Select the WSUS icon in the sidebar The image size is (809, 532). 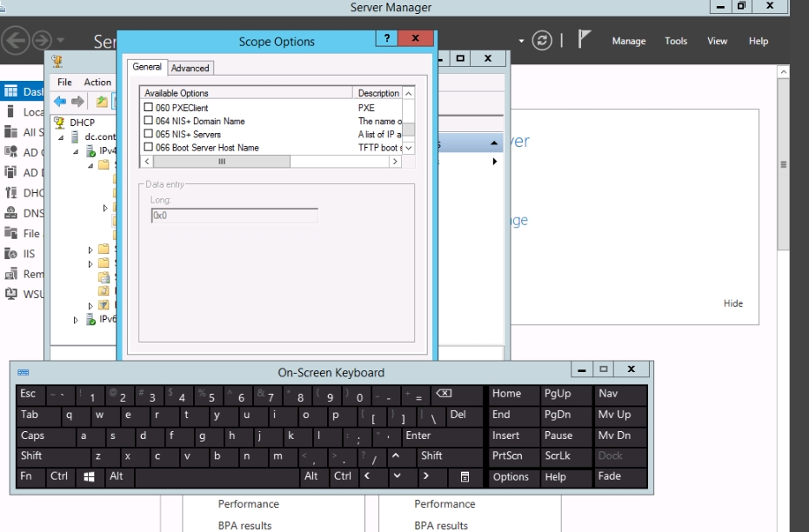pyautogui.click(x=10, y=294)
